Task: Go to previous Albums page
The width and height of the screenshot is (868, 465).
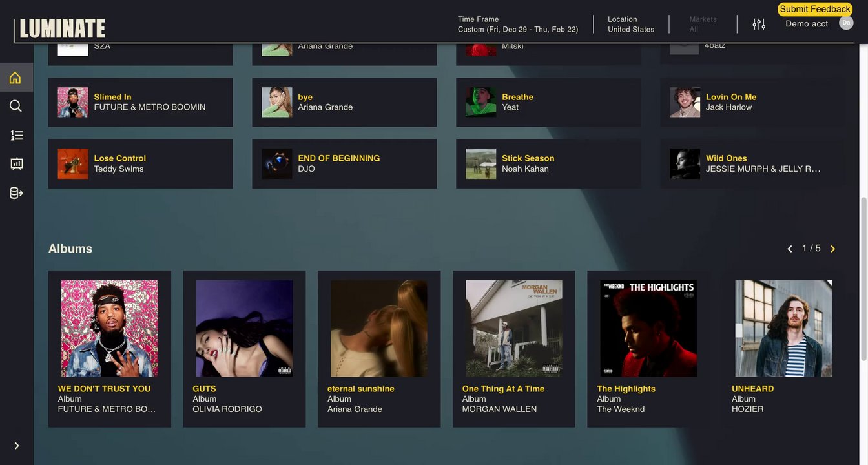Action: pos(789,249)
